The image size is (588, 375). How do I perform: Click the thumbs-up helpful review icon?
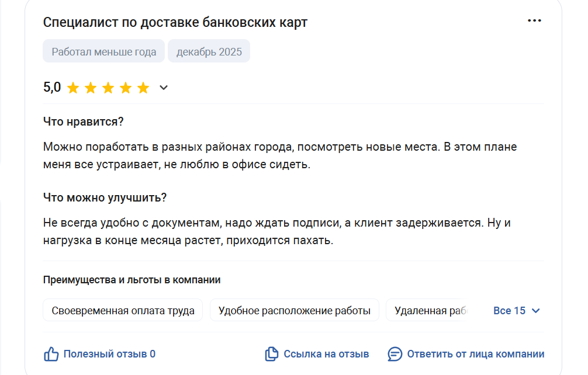(x=51, y=354)
